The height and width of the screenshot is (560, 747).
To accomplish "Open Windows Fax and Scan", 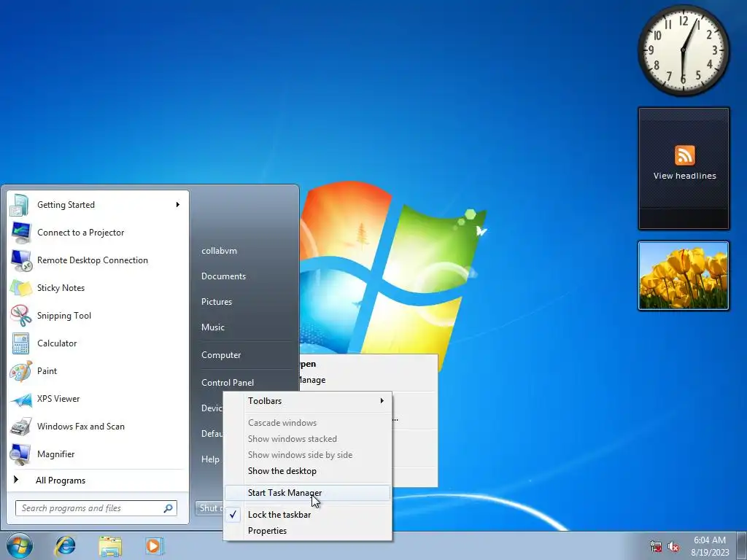I will pos(98,426).
